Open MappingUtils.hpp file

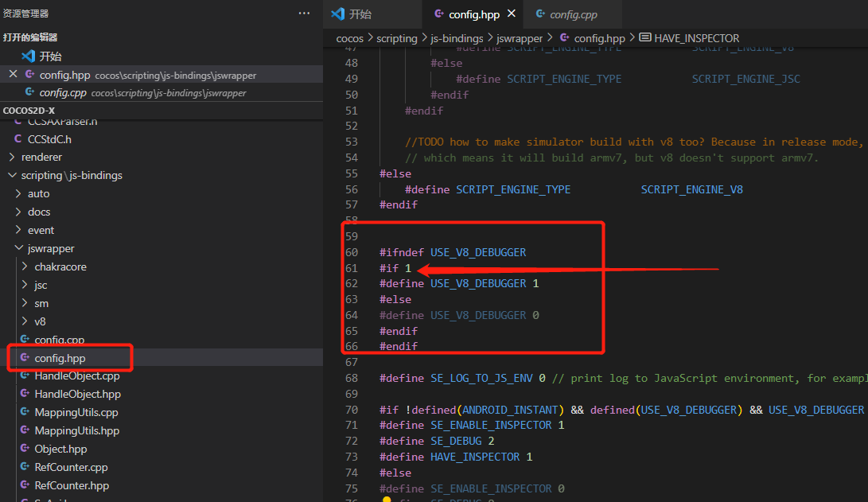pyautogui.click(x=77, y=430)
